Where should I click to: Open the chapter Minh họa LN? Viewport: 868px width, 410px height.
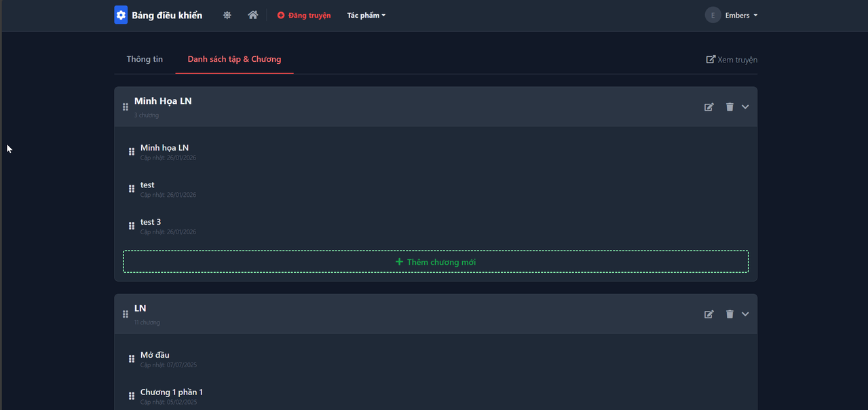tap(164, 147)
